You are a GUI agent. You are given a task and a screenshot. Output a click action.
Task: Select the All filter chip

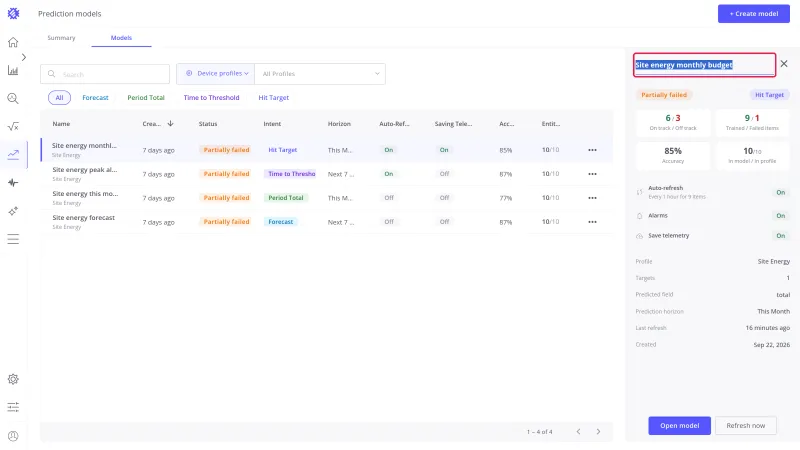[59, 97]
